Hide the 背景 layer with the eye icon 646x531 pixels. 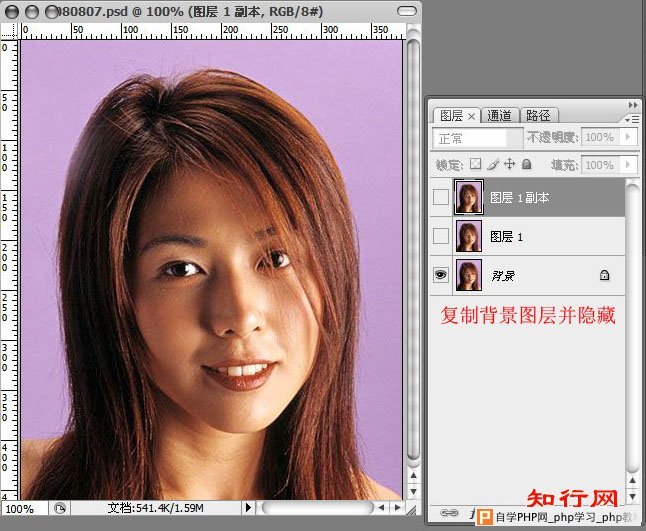point(441,274)
